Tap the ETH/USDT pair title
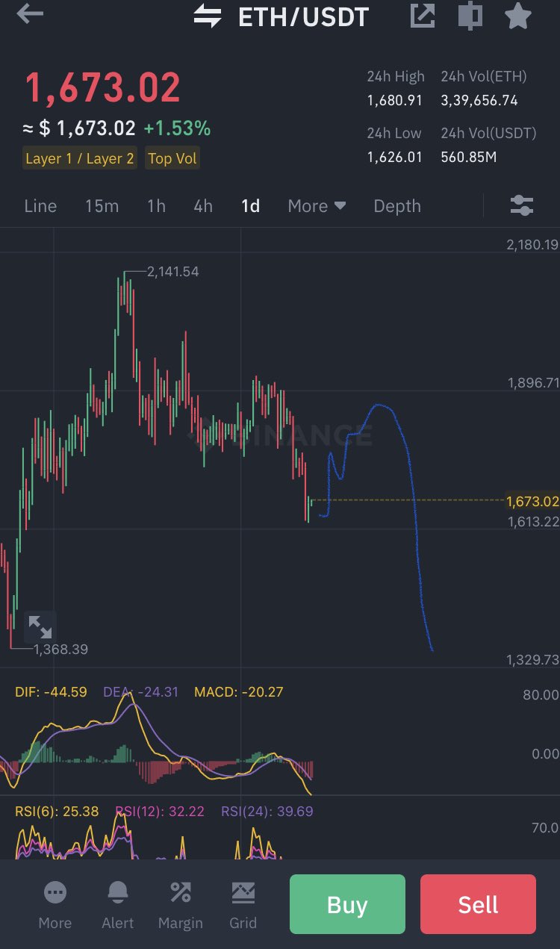Screen dimensions: 560x949 [x=303, y=16]
